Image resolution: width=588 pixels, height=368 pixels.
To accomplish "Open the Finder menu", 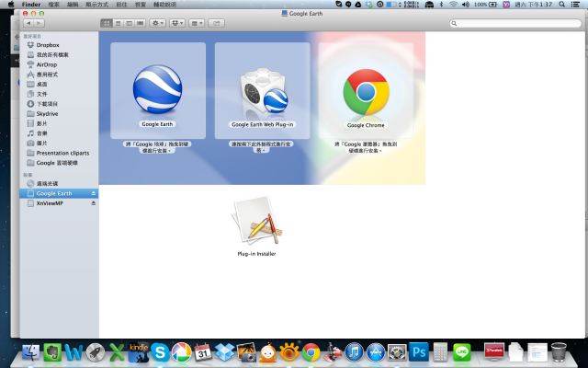I will [x=31, y=5].
